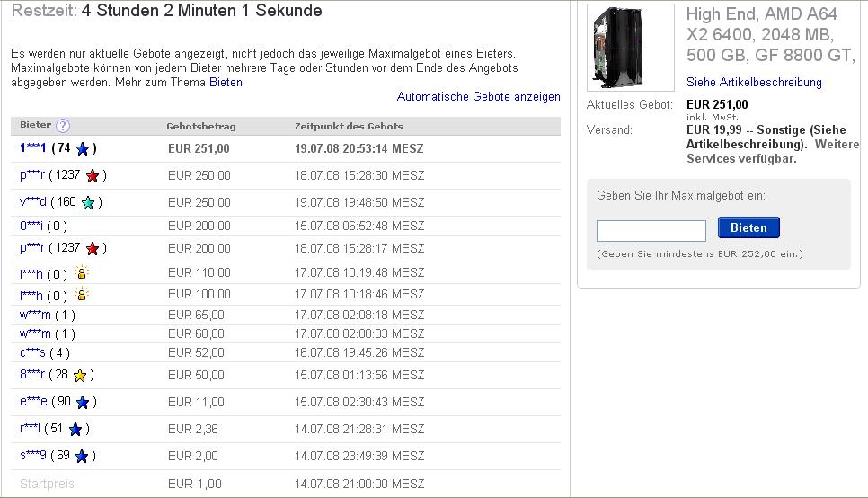This screenshot has width=868, height=498.
Task: Click the 'EUR 251,00' top bid amount in table
Action: [x=199, y=148]
